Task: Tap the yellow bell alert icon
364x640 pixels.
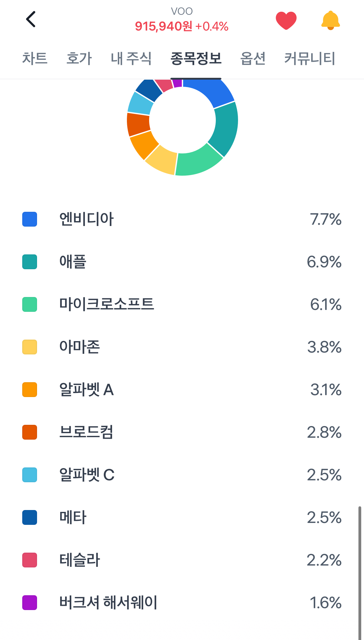Action: tap(330, 20)
